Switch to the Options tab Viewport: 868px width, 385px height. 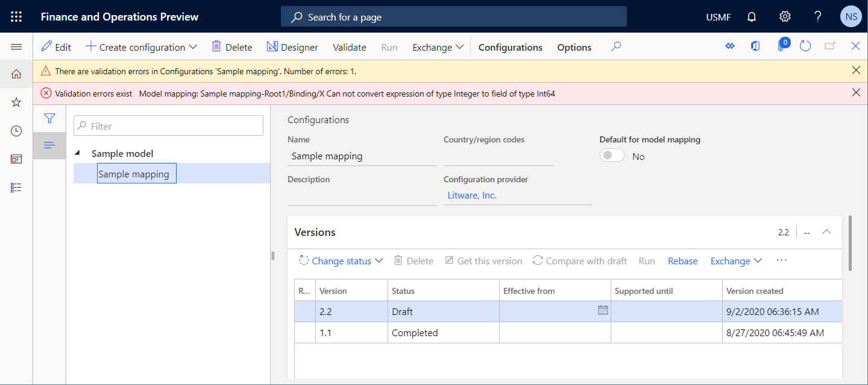[x=573, y=46]
